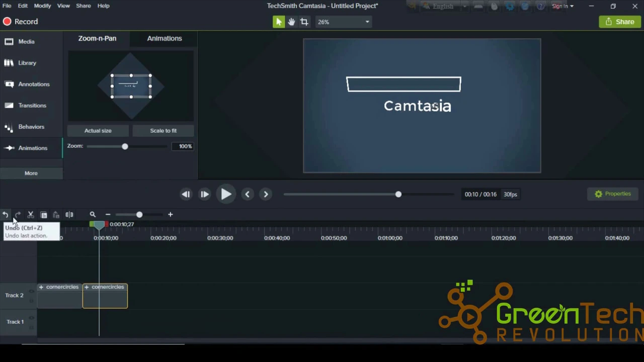
Task: Open the Modify menu
Action: tap(42, 6)
